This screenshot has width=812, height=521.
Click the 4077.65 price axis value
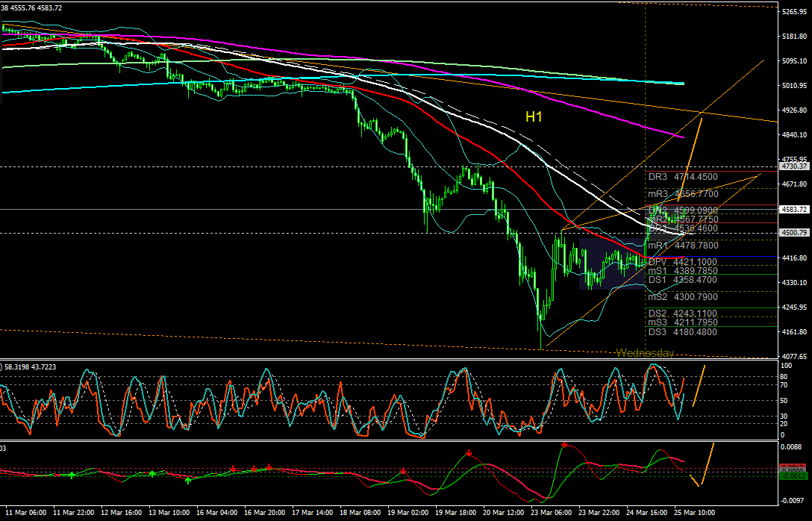[x=794, y=356]
